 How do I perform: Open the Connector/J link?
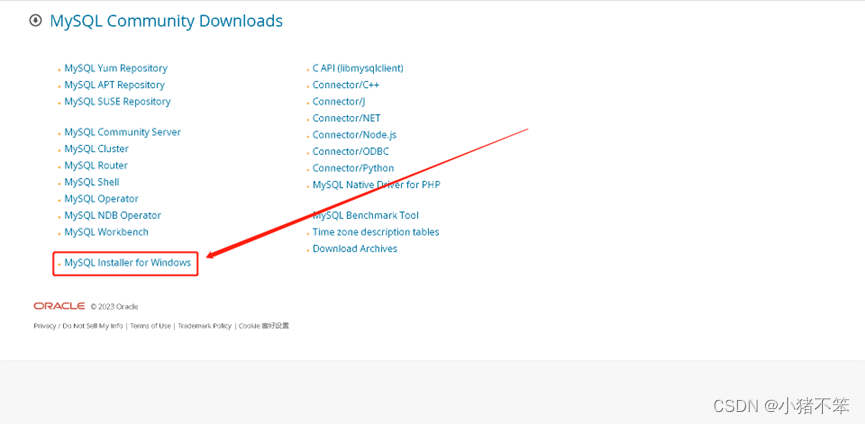tap(339, 101)
